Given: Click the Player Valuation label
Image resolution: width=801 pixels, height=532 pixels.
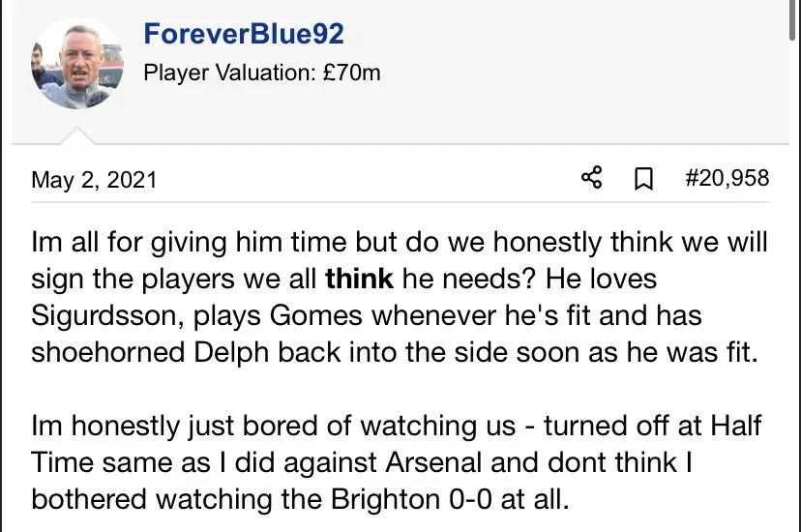Looking at the screenshot, I should (225, 73).
